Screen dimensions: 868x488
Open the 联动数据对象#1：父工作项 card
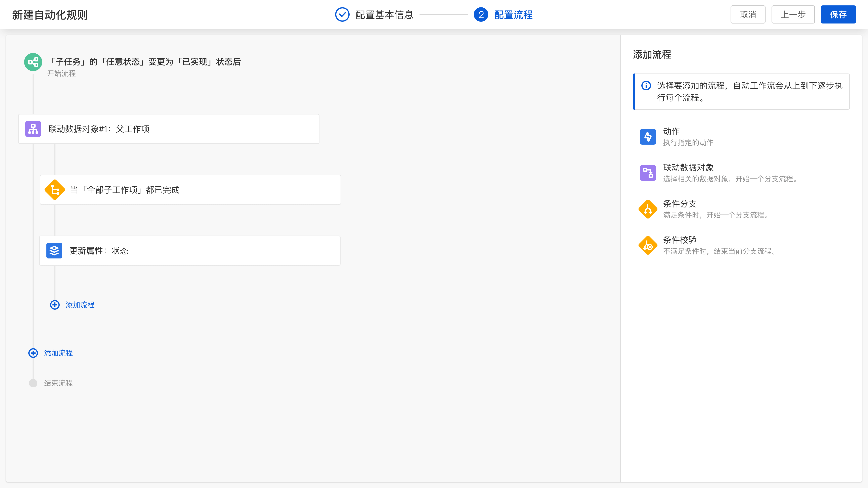[x=169, y=129]
